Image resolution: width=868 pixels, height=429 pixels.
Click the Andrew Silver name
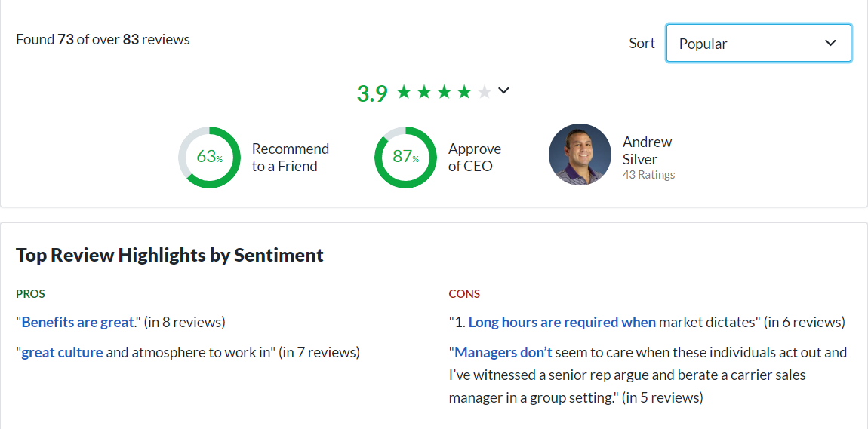(647, 150)
